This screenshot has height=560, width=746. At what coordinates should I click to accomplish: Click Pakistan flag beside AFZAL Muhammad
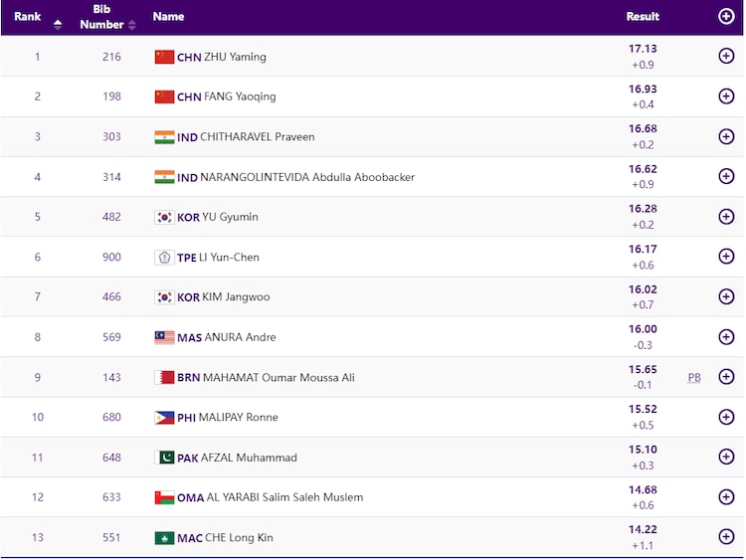point(164,458)
